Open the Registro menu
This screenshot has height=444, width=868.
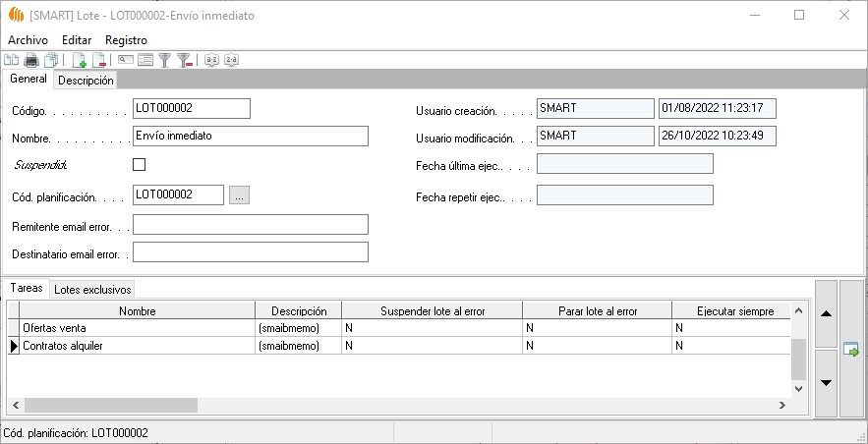pyautogui.click(x=126, y=39)
